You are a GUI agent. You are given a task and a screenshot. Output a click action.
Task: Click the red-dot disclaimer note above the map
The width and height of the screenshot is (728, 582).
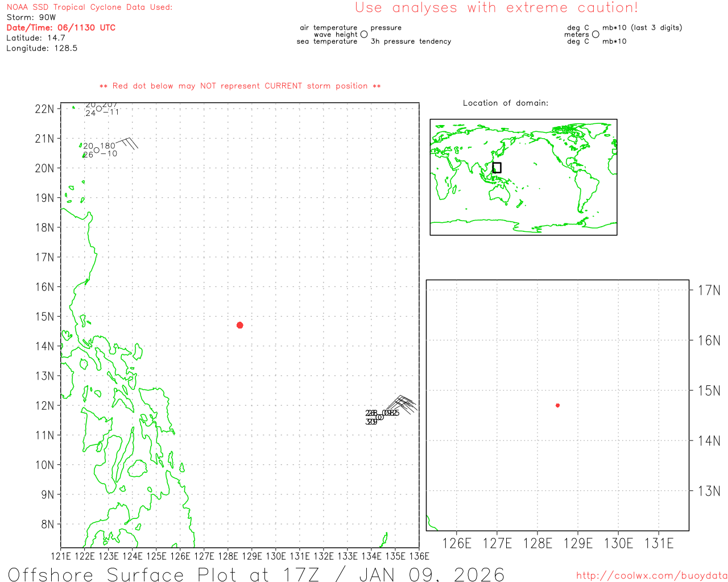[x=240, y=86]
